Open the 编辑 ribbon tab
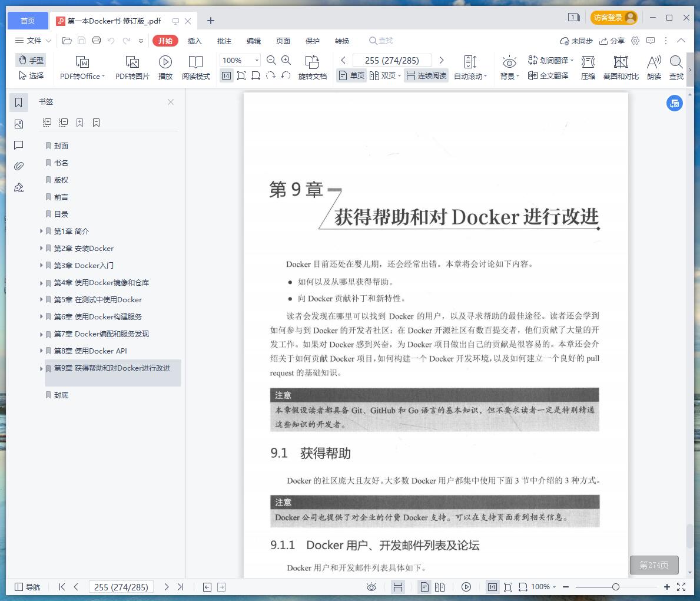700x601 pixels. (x=254, y=41)
